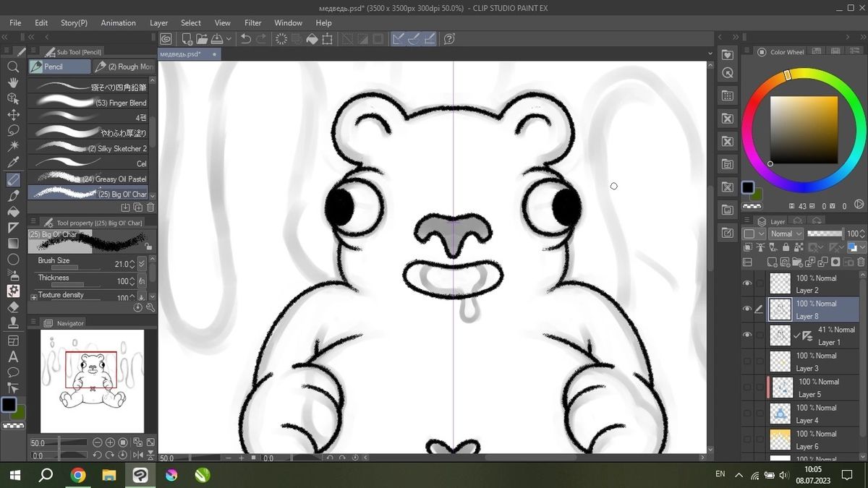Choose (53) Finger Blend brush
This screenshot has height=488, width=868.
coord(88,103)
